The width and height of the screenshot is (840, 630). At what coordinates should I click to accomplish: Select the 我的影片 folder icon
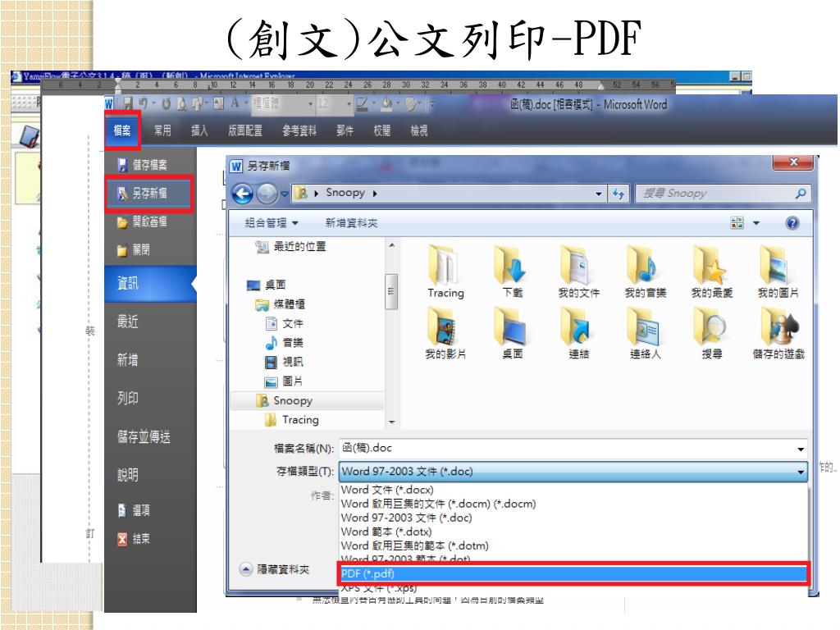click(x=445, y=333)
